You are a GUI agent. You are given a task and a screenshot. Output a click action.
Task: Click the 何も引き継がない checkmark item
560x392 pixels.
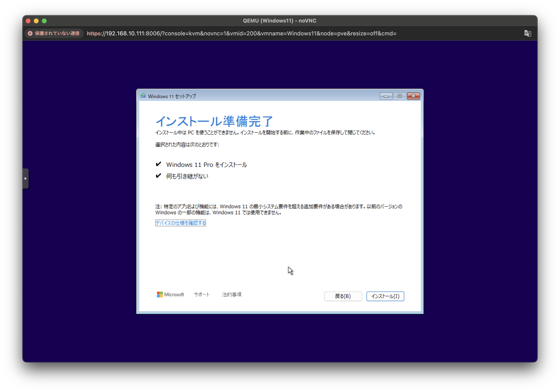pos(187,176)
